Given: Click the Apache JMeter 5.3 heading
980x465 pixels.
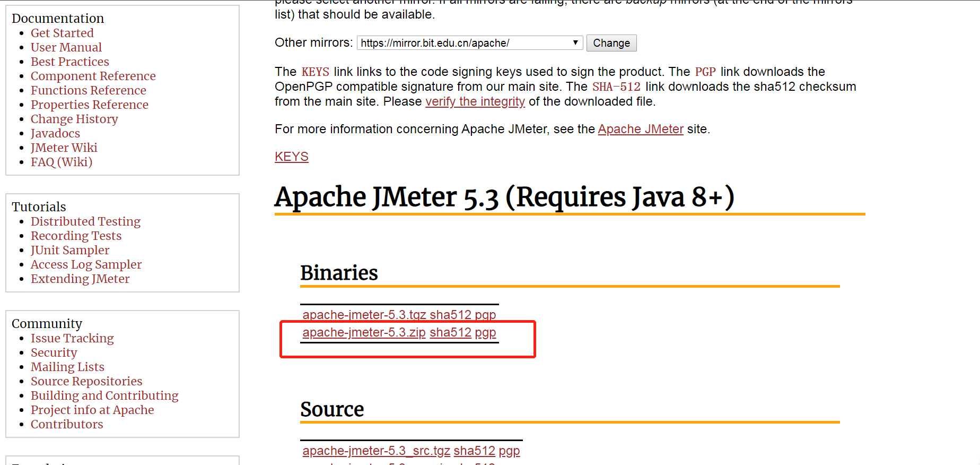Looking at the screenshot, I should tap(504, 197).
